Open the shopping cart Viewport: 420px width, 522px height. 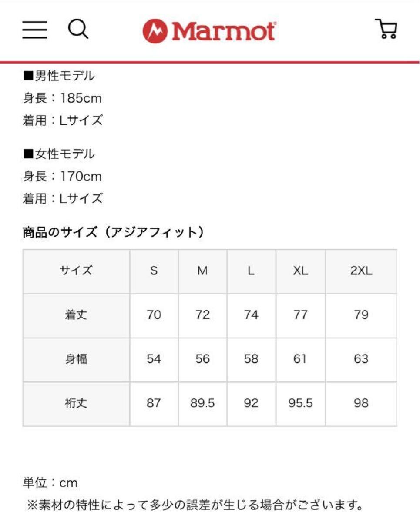pyautogui.click(x=386, y=30)
